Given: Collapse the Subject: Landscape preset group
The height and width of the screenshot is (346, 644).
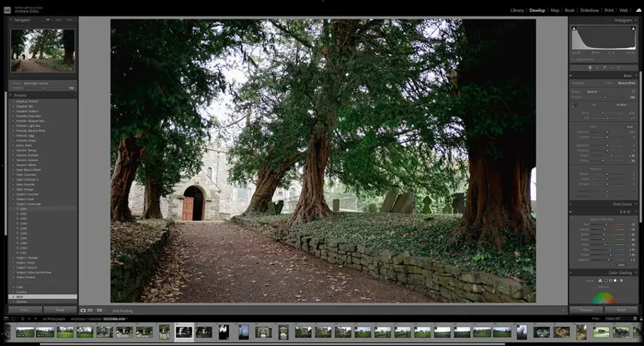Looking at the screenshot, I should [x=13, y=204].
